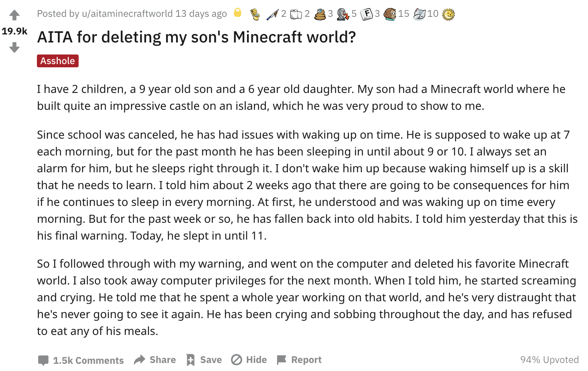Downvote the AITA post
This screenshot has width=588, height=371.
[x=14, y=48]
